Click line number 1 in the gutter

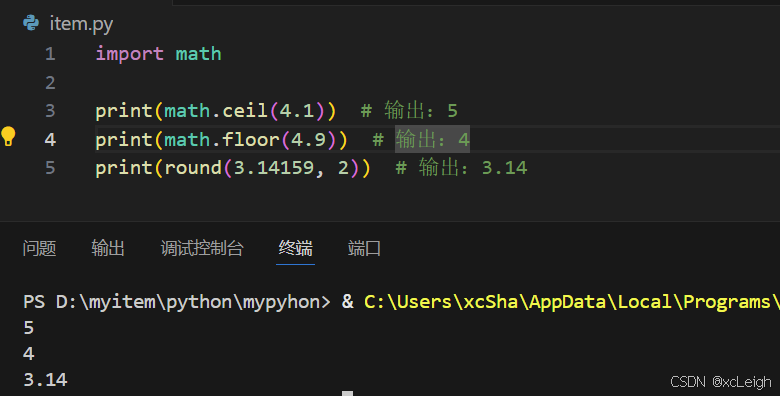(x=50, y=54)
